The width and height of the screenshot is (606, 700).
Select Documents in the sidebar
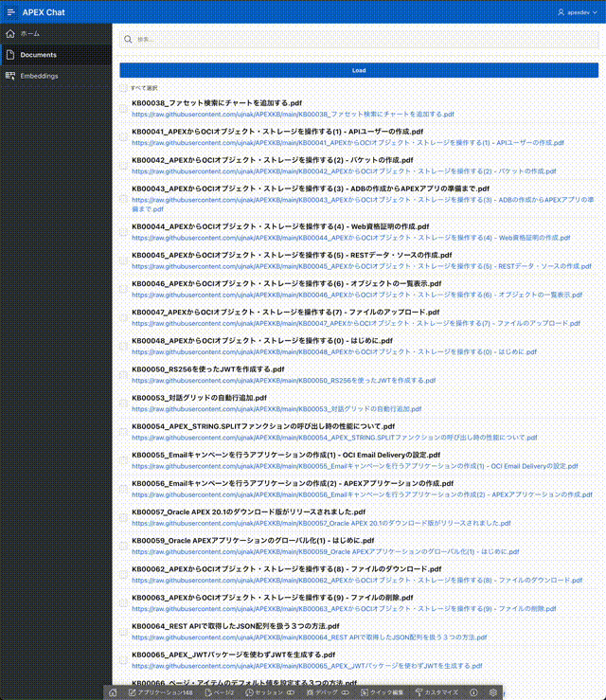(x=56, y=54)
